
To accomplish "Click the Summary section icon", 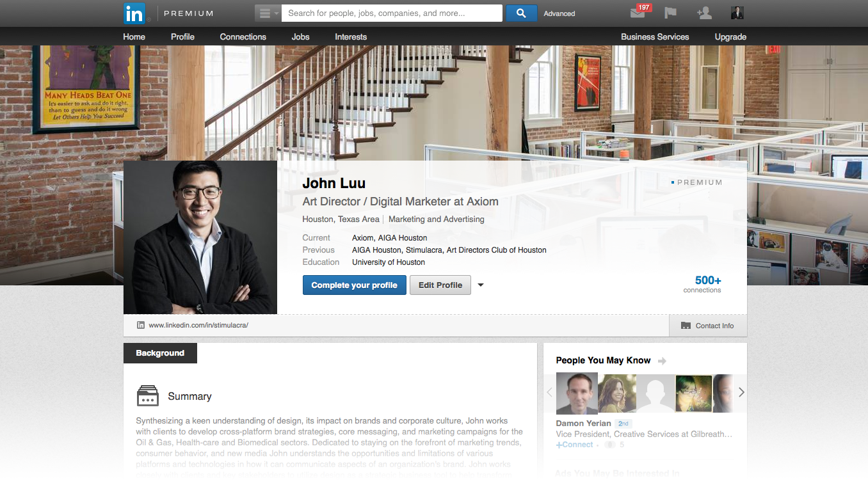I will click(148, 396).
